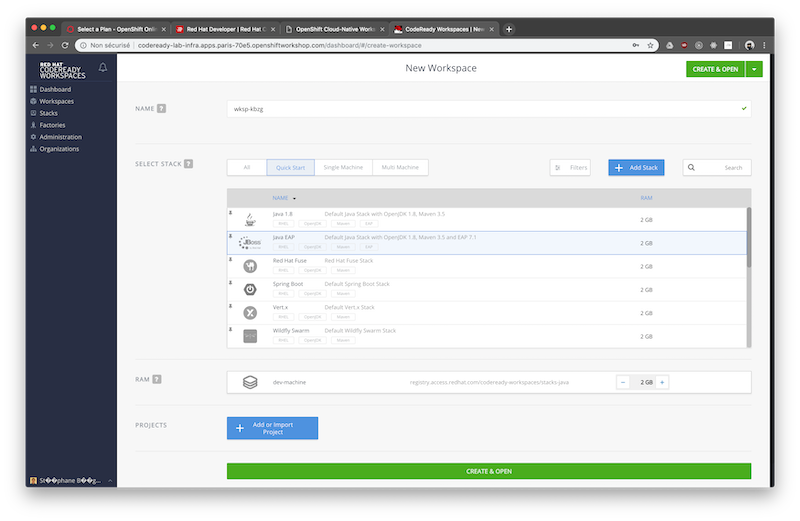Select the Red Hat Fuse stack icon

[250, 266]
